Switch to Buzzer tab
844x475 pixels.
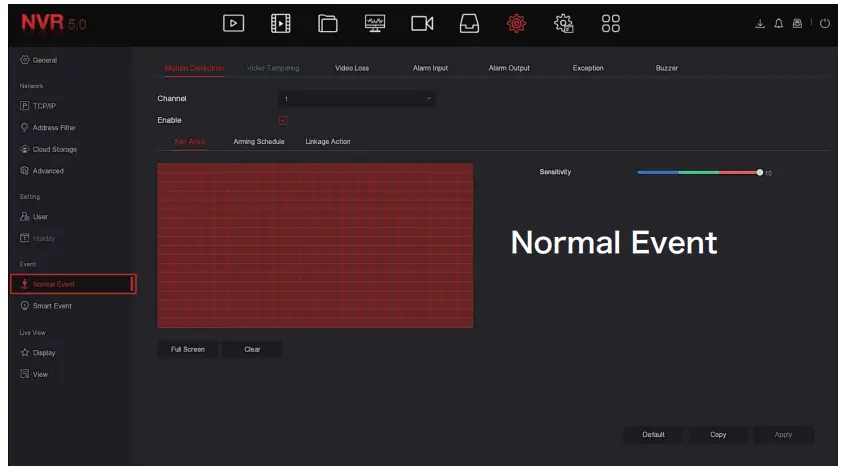[x=666, y=68]
